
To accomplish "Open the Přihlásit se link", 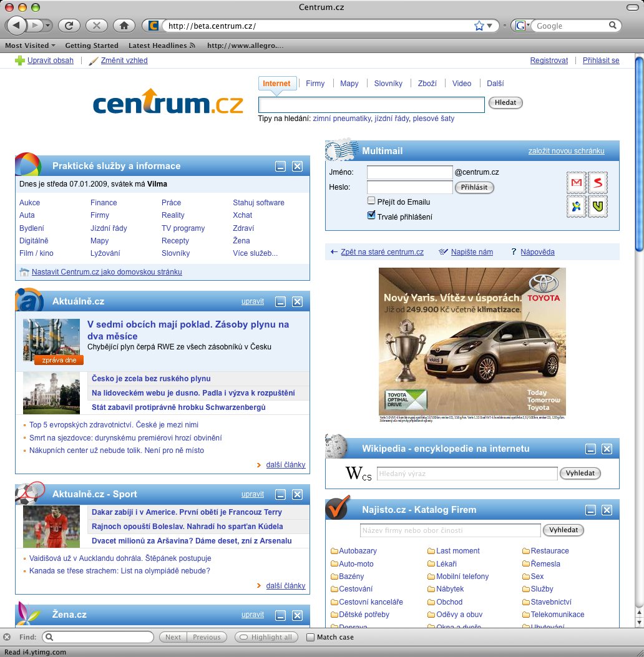I will tap(601, 61).
